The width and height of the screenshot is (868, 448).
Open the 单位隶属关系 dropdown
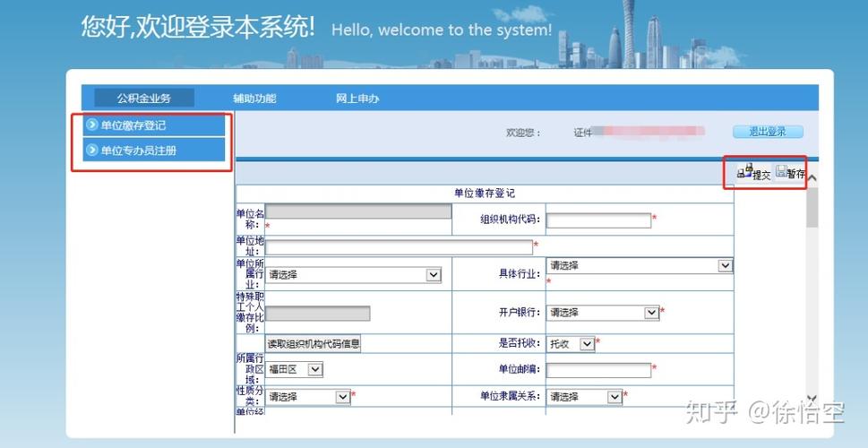pos(584,397)
